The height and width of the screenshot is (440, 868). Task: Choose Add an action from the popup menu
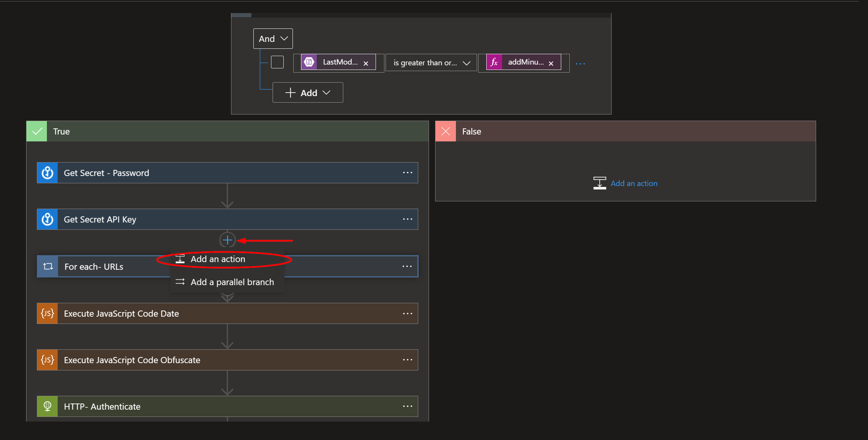(218, 259)
